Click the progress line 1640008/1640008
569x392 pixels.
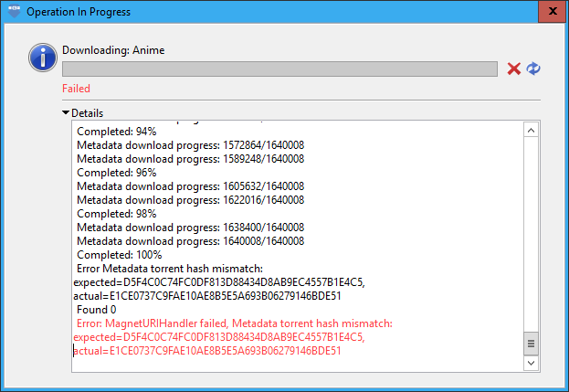pos(191,241)
